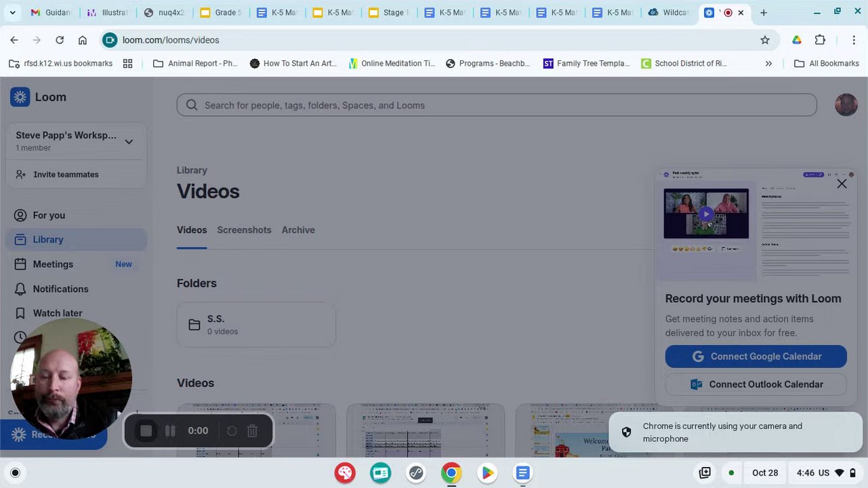Open Watch later in the sidebar

pyautogui.click(x=75, y=313)
